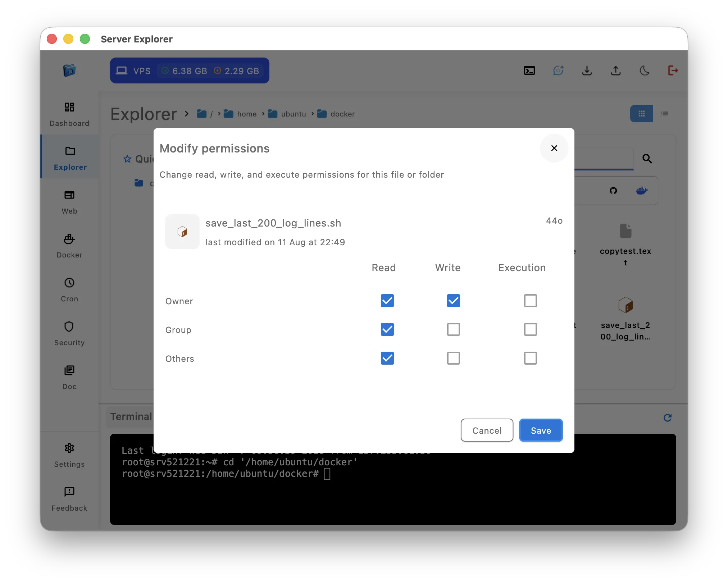Image resolution: width=728 pixels, height=584 pixels.
Task: Enable Group write permission
Action: [x=453, y=329]
